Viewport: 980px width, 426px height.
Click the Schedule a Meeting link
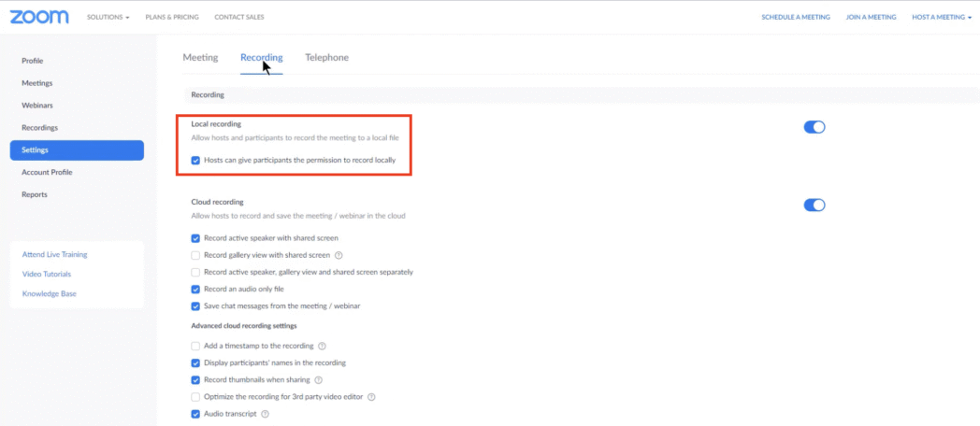(x=795, y=17)
